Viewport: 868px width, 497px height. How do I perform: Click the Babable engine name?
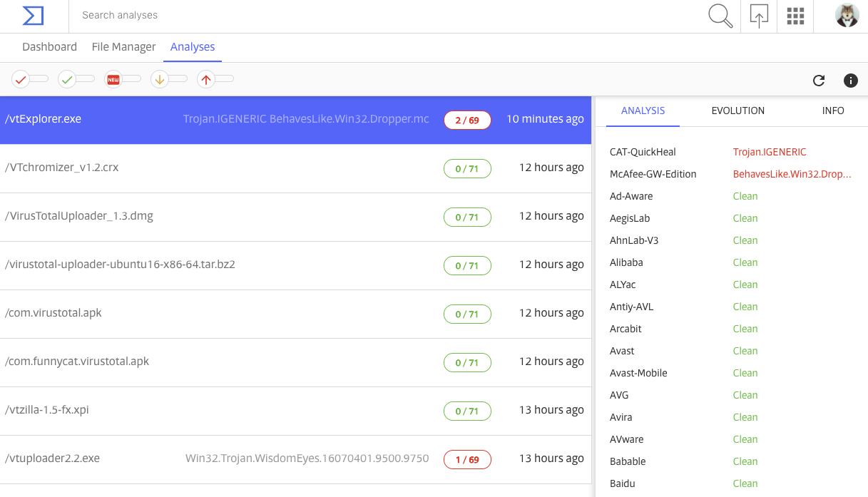pos(628,461)
